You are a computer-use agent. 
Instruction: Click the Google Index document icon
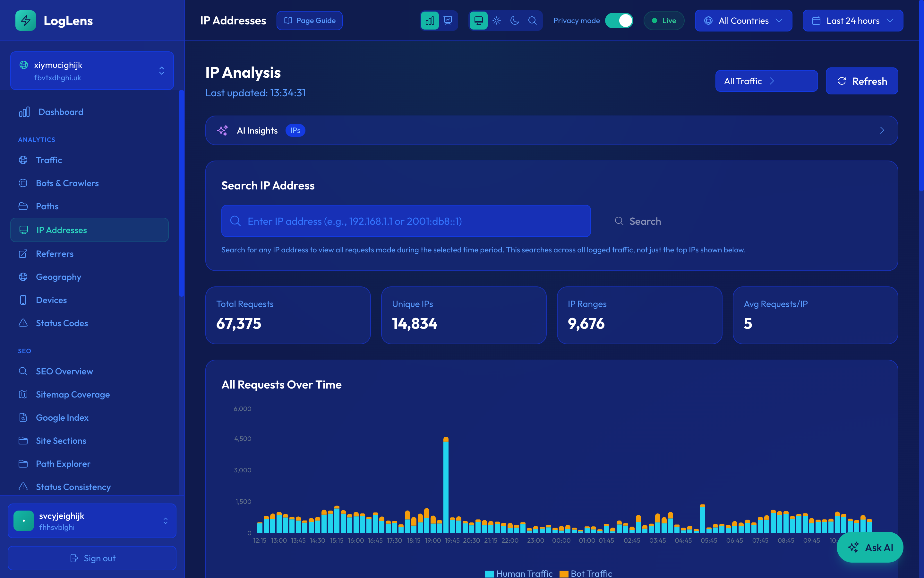23,417
